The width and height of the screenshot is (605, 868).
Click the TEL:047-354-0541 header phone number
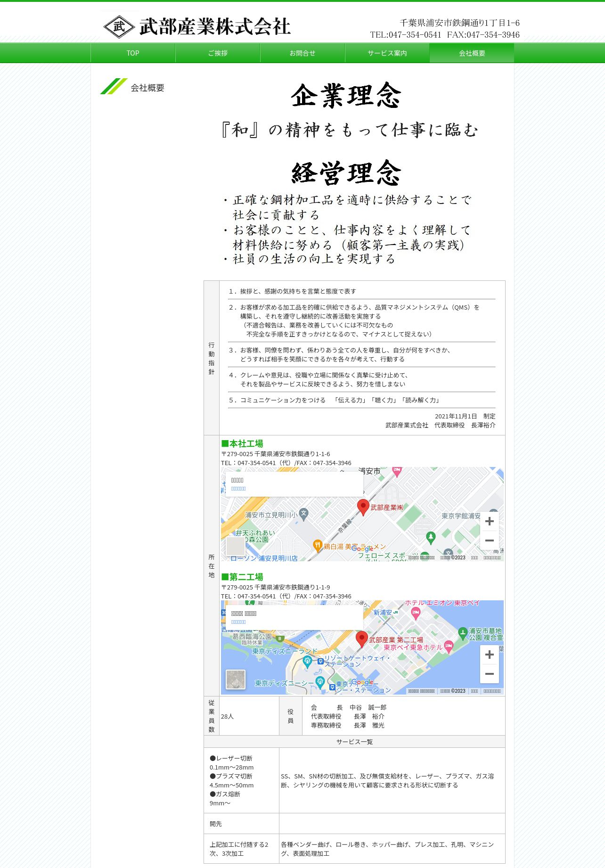coord(406,35)
